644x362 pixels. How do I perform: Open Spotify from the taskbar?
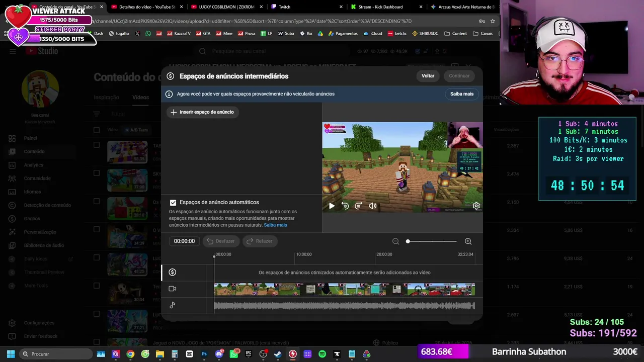pos(322,354)
